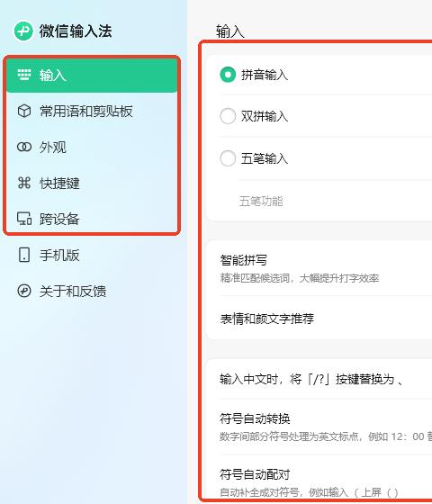Image resolution: width=432 pixels, height=504 pixels.
Task: Click the devices icon for 跨设备
Action: click(24, 219)
